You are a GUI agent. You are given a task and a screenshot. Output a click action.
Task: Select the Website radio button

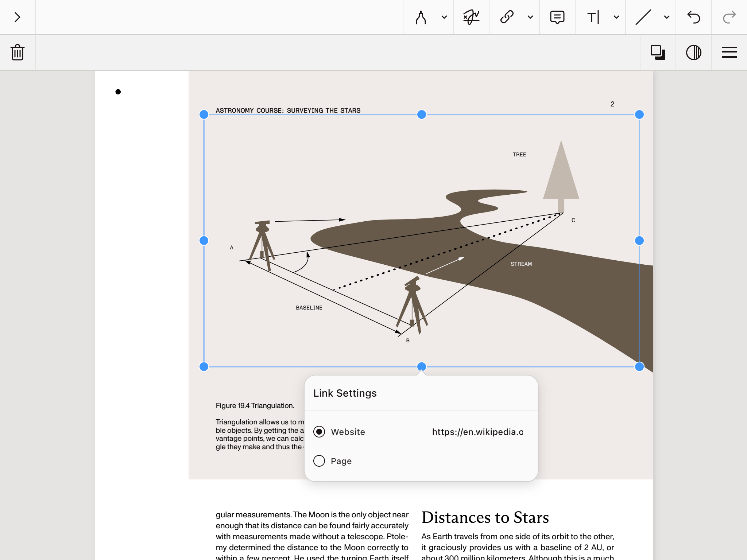point(319,432)
